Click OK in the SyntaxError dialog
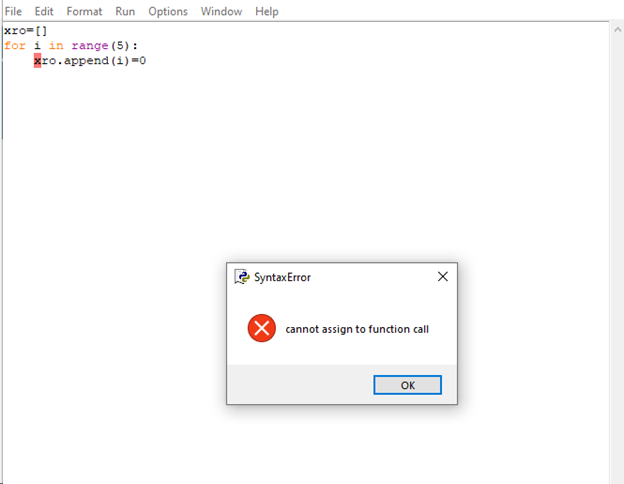This screenshot has width=624, height=484. (408, 385)
